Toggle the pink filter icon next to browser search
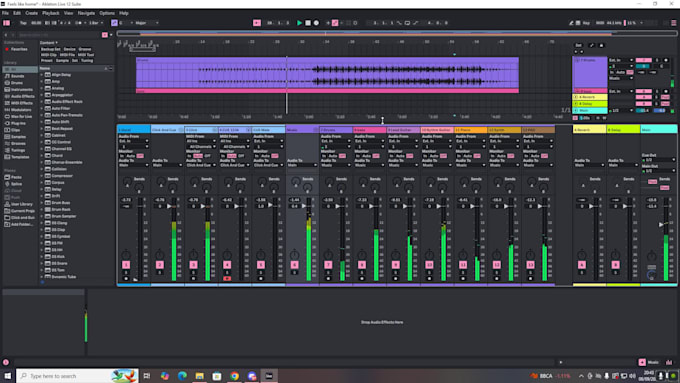680x383 pixels. click(105, 35)
